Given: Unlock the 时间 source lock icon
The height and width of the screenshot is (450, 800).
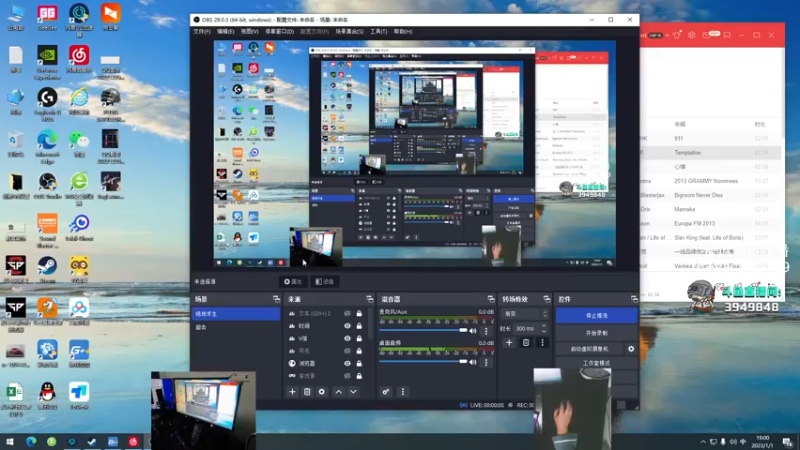Looking at the screenshot, I should pyautogui.click(x=359, y=326).
